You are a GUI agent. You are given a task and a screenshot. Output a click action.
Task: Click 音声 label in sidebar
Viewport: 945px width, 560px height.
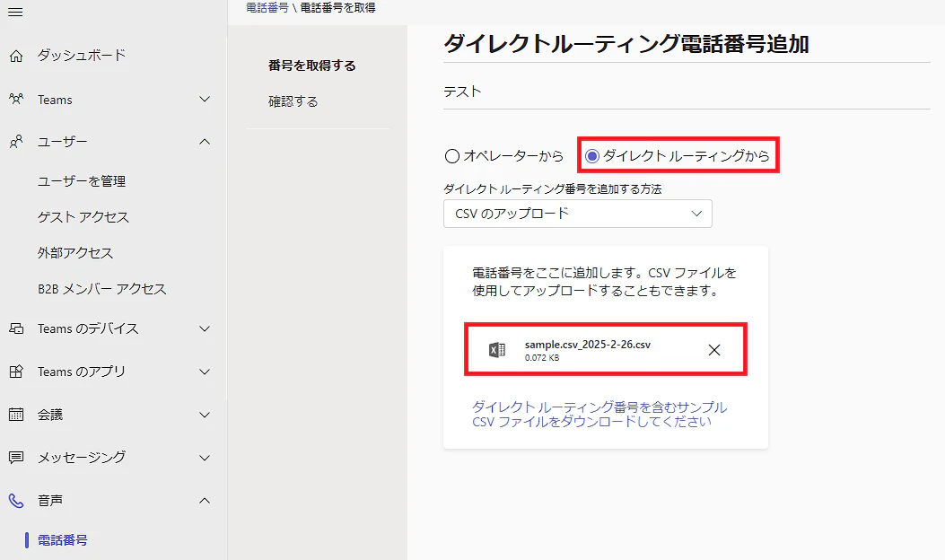point(50,501)
